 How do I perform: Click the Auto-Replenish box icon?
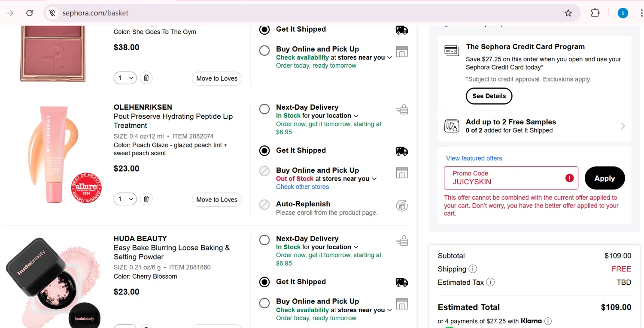coord(402,206)
